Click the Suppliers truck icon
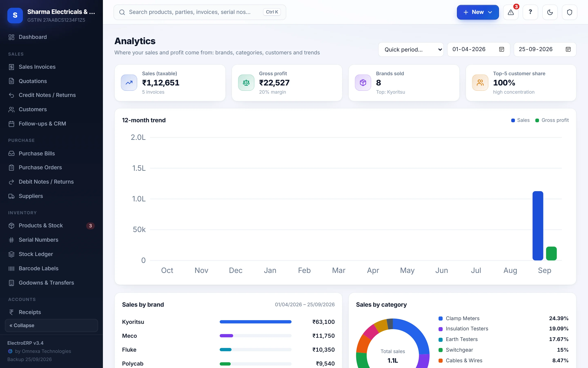Screen dimensions: 588x368 pyautogui.click(x=11, y=196)
